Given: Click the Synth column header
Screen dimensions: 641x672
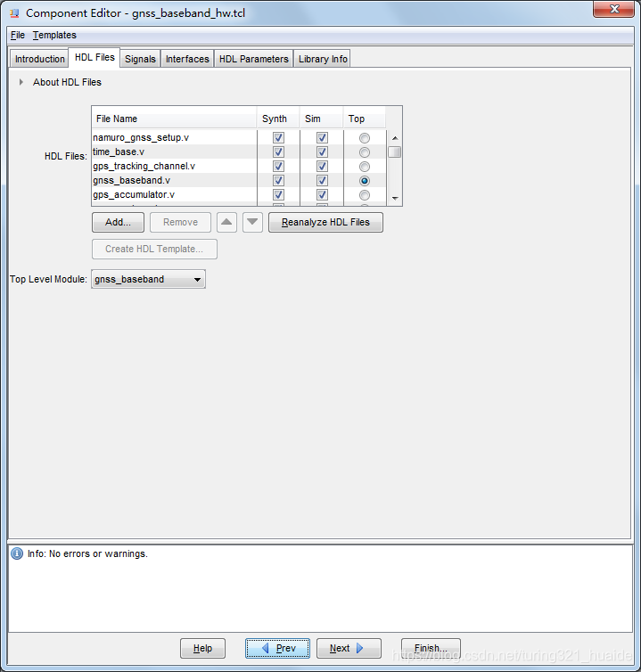Looking at the screenshot, I should pyautogui.click(x=278, y=119).
